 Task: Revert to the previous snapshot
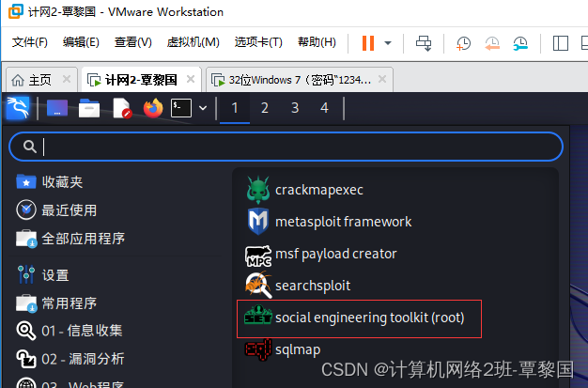coord(492,43)
